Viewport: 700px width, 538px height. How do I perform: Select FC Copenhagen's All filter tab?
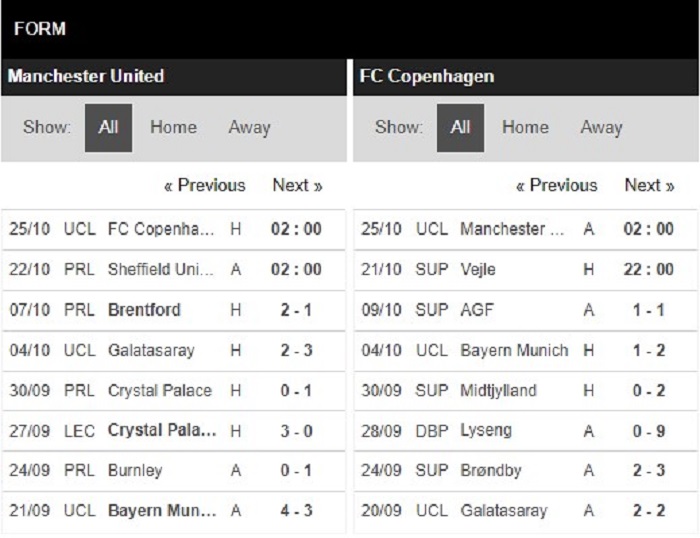[x=460, y=128]
